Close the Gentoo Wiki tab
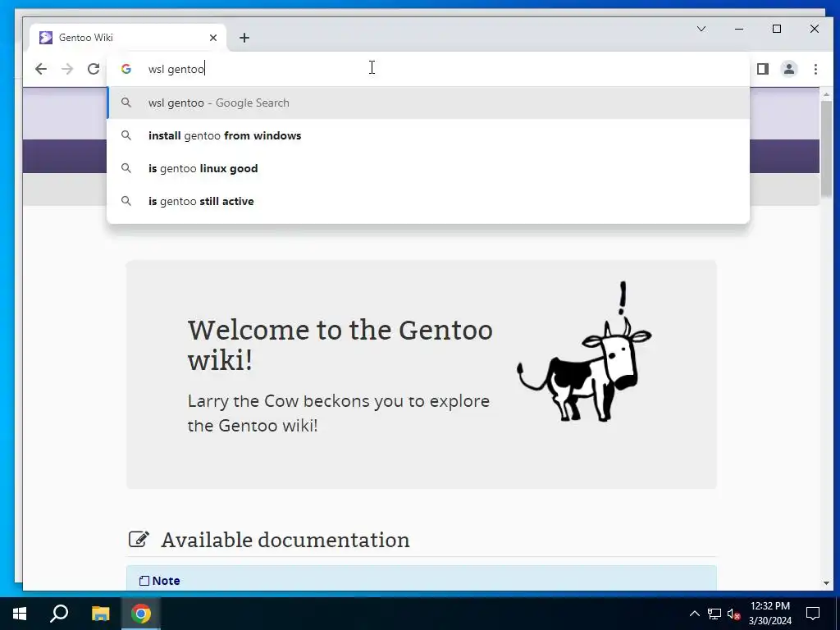This screenshot has width=840, height=630. click(213, 38)
